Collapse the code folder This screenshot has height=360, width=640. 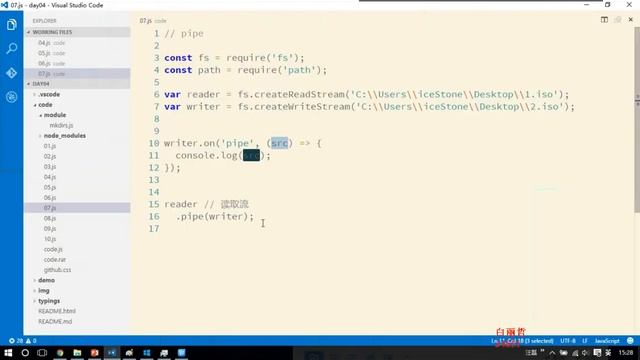[77, 105]
